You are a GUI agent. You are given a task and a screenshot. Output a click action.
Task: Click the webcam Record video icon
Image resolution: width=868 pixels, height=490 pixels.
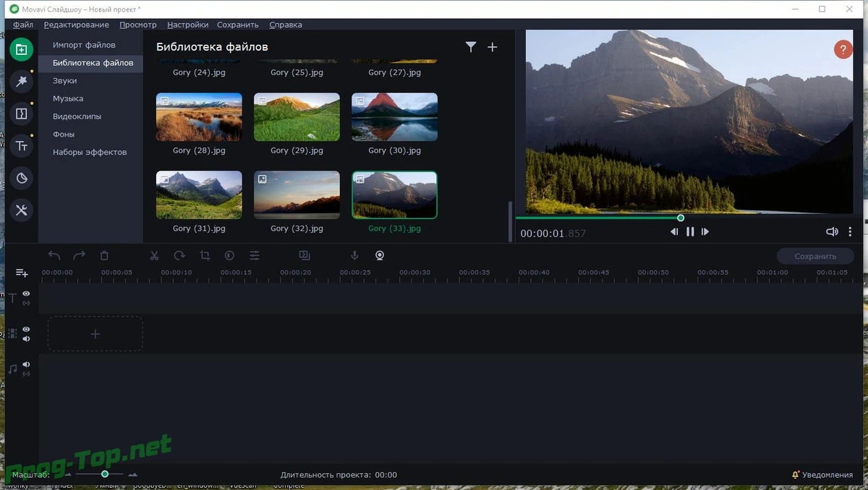(x=380, y=255)
